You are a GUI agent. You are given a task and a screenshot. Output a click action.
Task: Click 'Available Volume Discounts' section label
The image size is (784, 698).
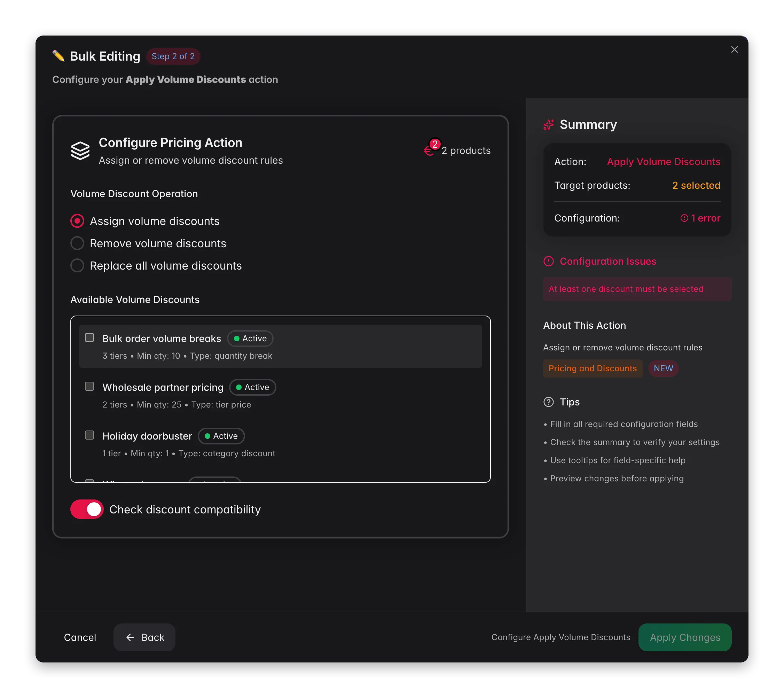point(135,300)
